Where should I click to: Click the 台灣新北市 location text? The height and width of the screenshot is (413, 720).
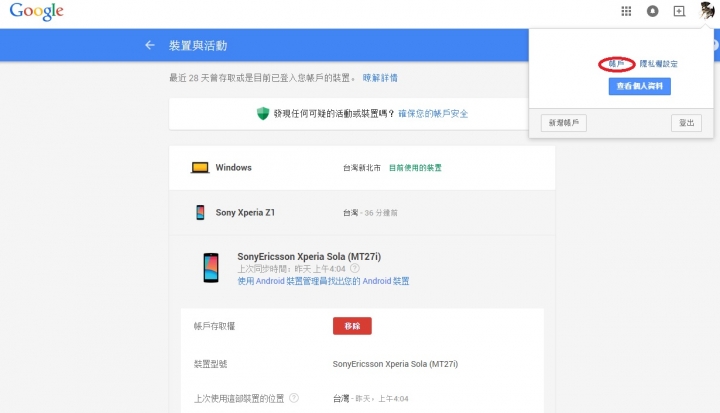(362, 168)
